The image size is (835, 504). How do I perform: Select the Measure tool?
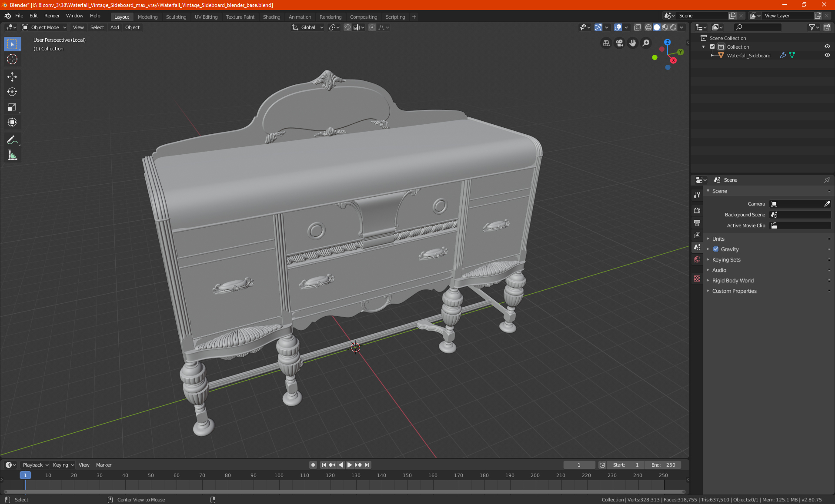12,155
